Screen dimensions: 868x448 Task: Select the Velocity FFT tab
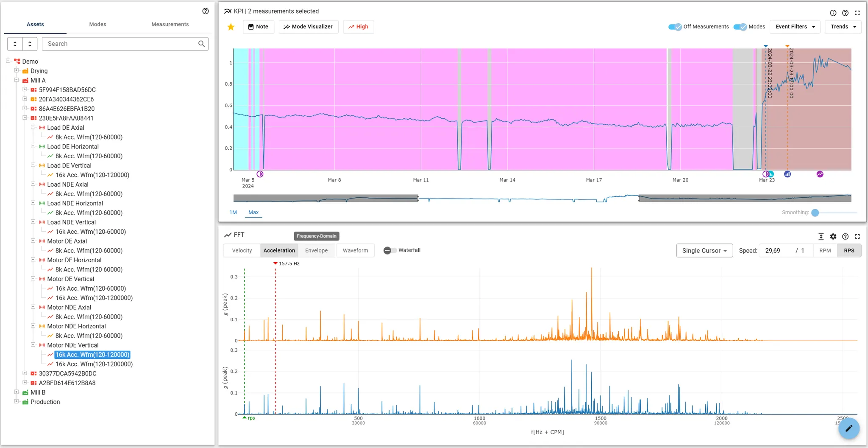(x=242, y=251)
